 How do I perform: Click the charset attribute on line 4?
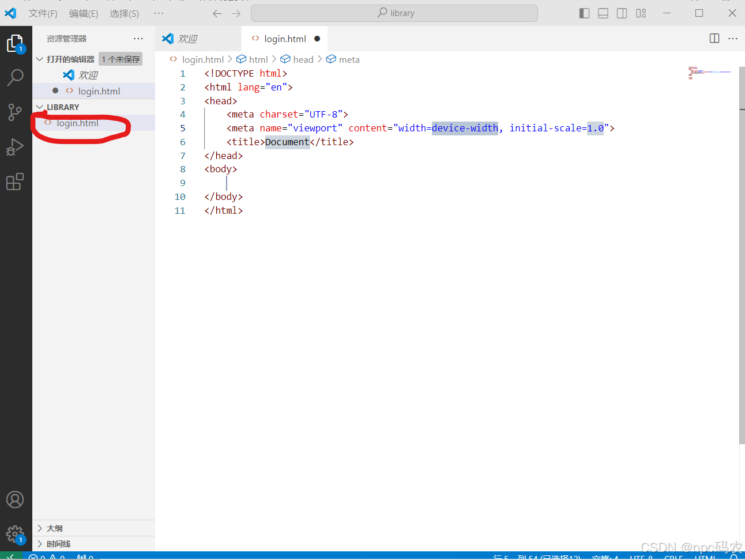coord(279,114)
